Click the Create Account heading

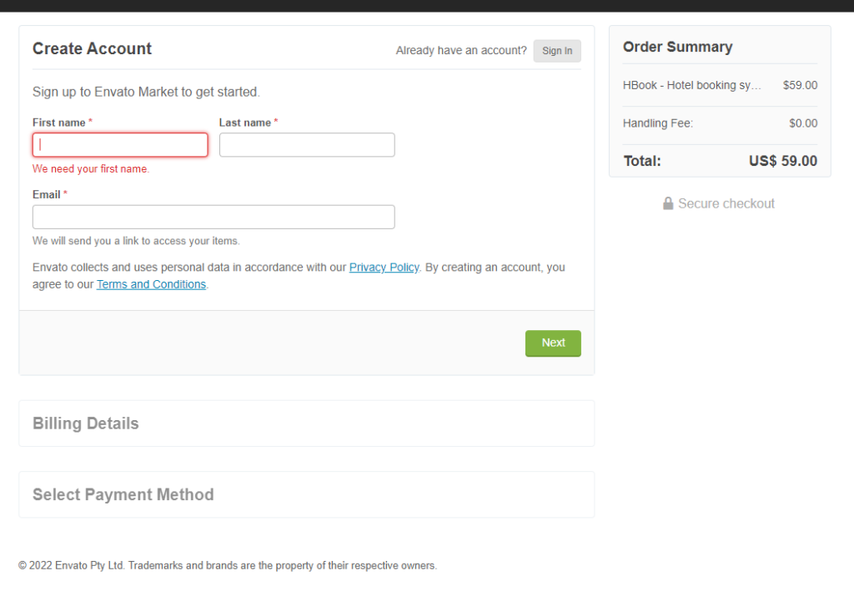pos(92,48)
